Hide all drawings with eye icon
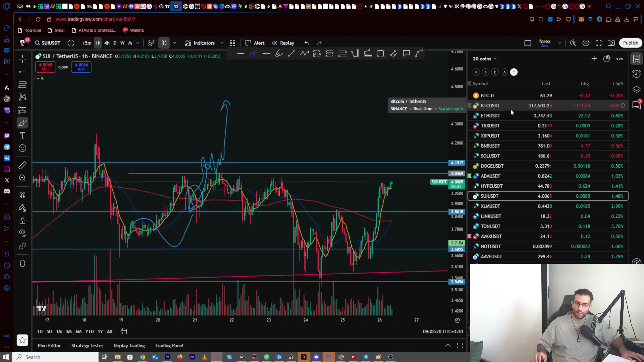 (22, 233)
